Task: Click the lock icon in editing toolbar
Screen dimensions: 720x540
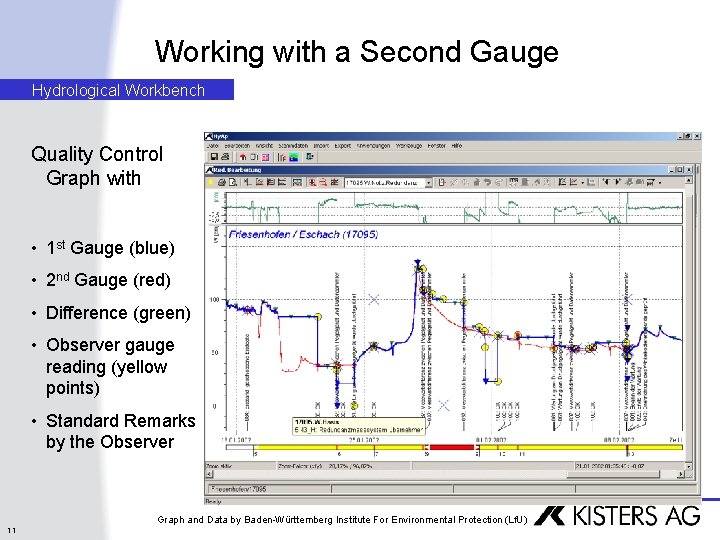Action: tap(477, 183)
